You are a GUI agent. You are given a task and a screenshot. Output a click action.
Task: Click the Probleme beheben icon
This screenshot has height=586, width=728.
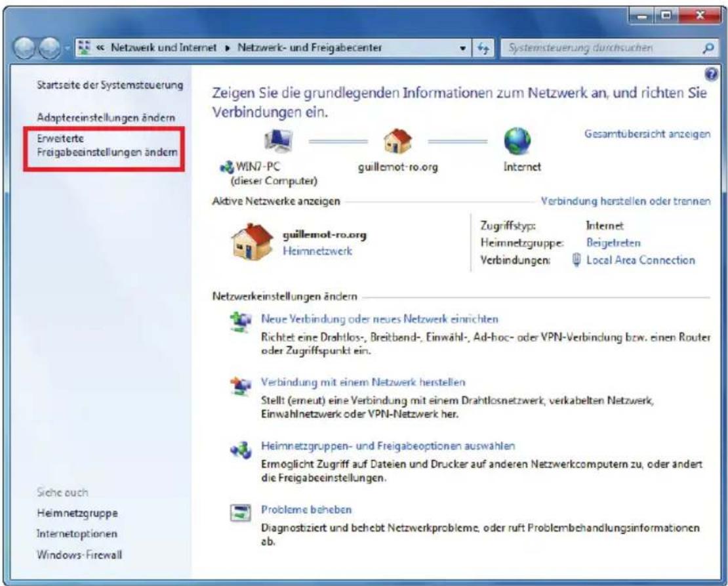pos(241,513)
